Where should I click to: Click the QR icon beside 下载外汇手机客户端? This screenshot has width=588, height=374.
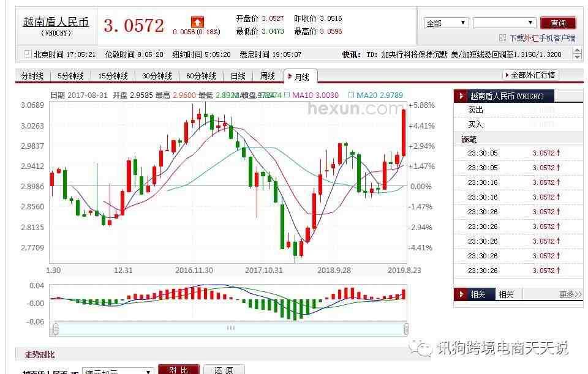[x=503, y=38]
